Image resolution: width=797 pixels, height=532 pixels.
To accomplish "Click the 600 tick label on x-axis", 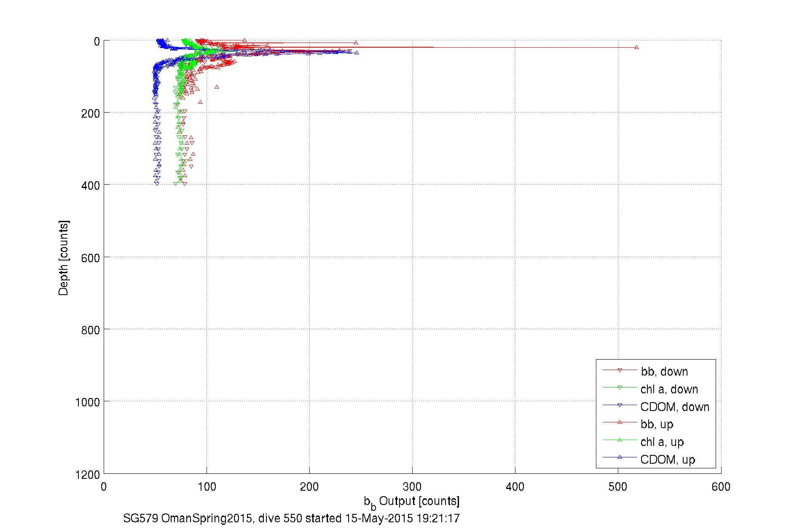I will (721, 487).
